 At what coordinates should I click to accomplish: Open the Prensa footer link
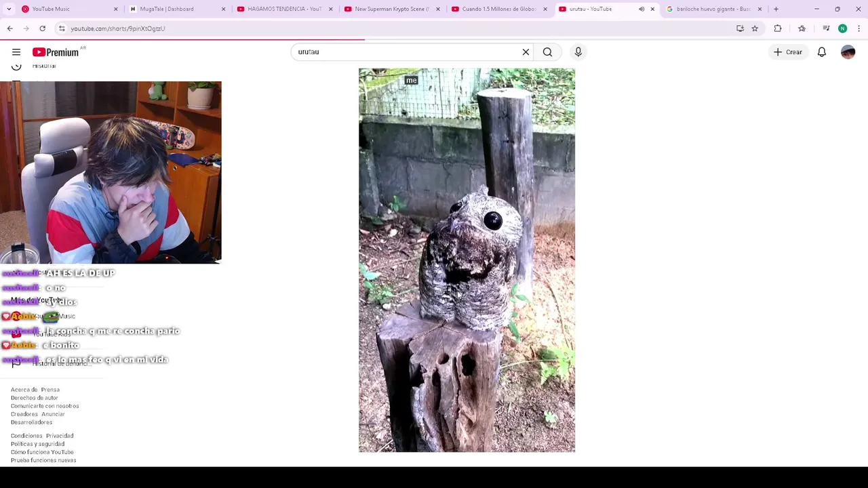point(50,390)
